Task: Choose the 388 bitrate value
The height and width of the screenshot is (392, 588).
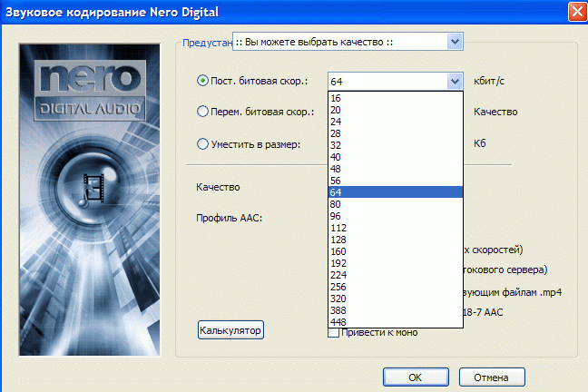Action: coord(396,310)
